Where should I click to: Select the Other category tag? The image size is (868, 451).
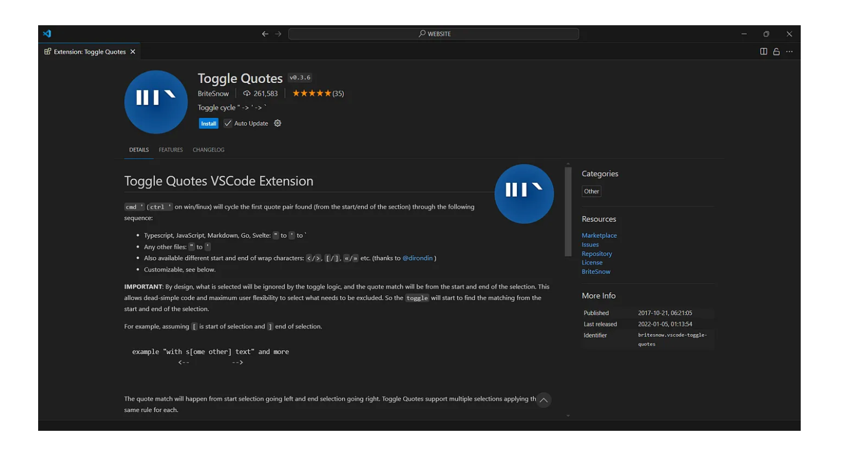coord(592,191)
